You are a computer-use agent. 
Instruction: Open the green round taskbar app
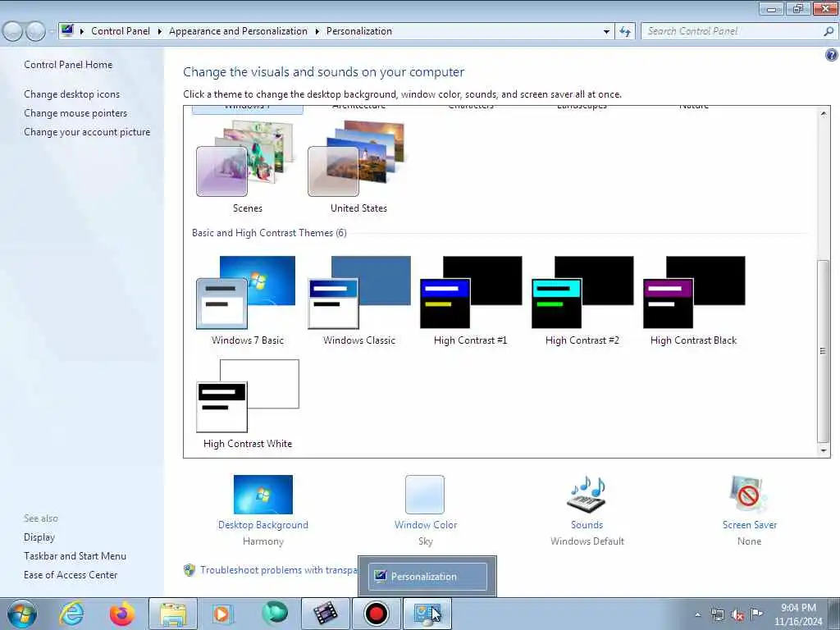tap(274, 613)
